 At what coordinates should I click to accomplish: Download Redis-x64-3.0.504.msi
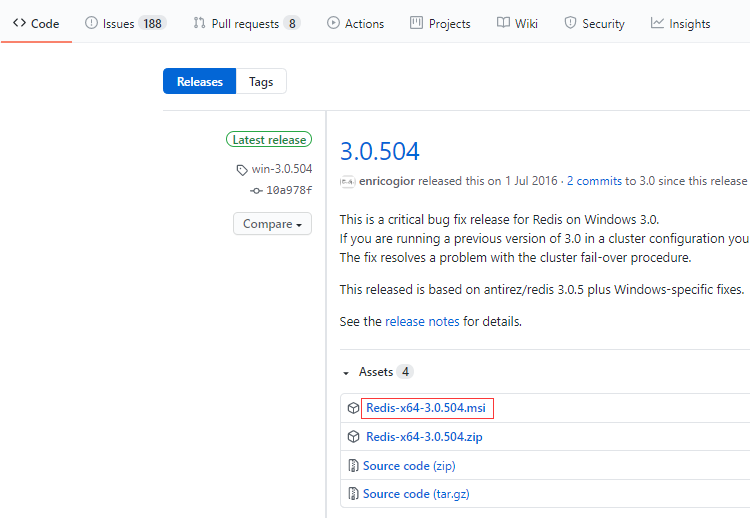click(x=426, y=408)
